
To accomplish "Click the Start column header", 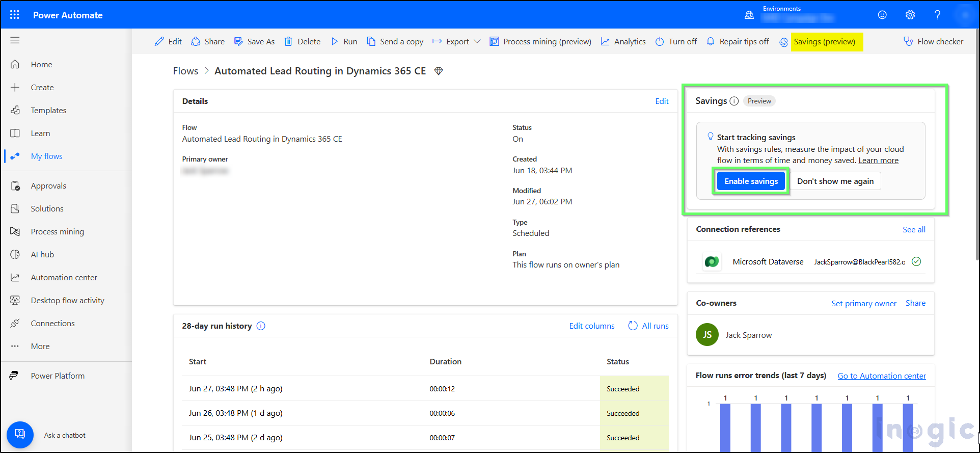I will (198, 361).
